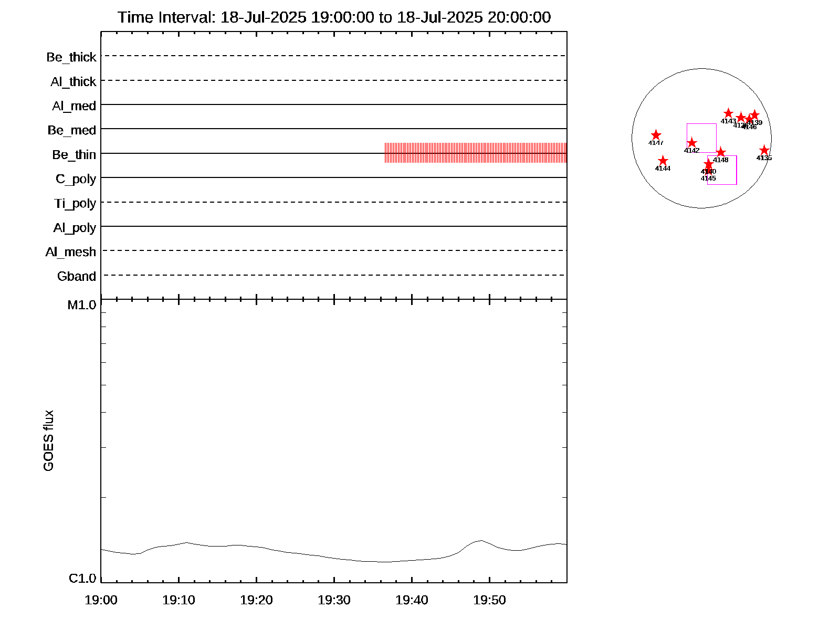The width and height of the screenshot is (840, 630).
Task: Select the Al_poly filter row label
Action: tap(75, 228)
